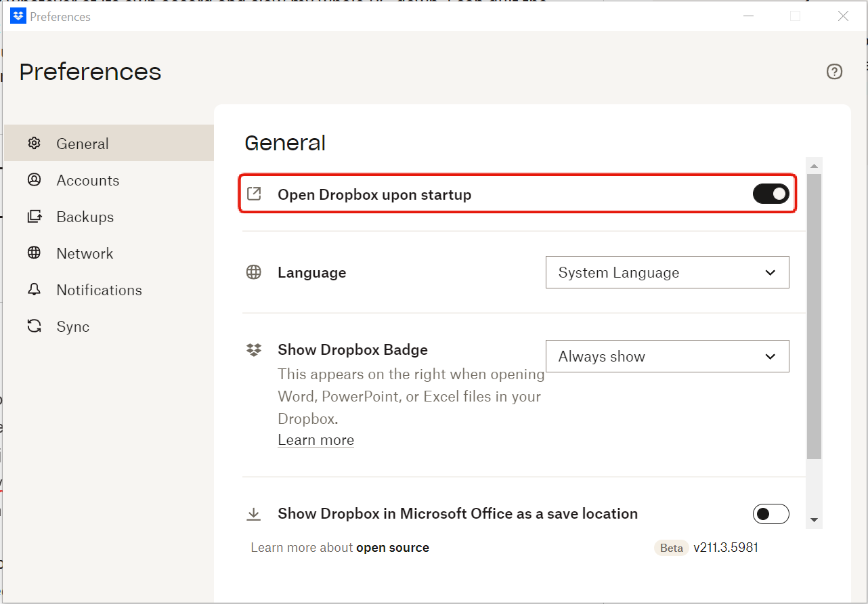The image size is (868, 604).
Task: Click the vertical scrollbar thumb
Action: point(815,316)
